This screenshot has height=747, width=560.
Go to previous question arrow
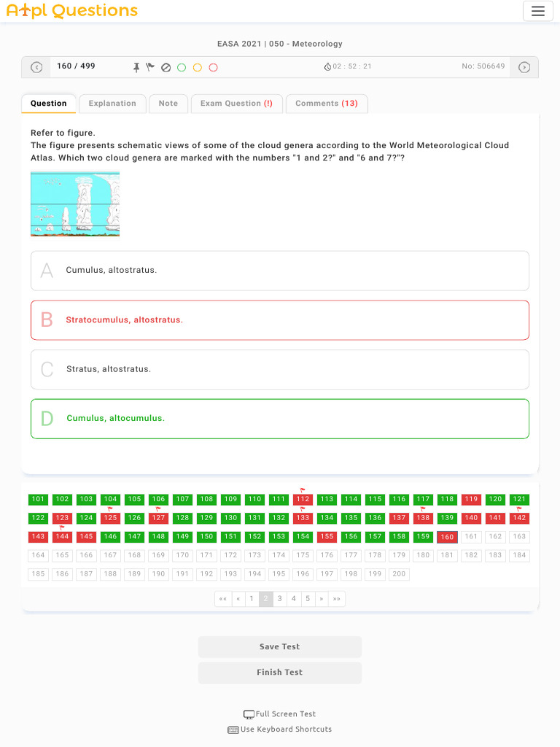36,67
